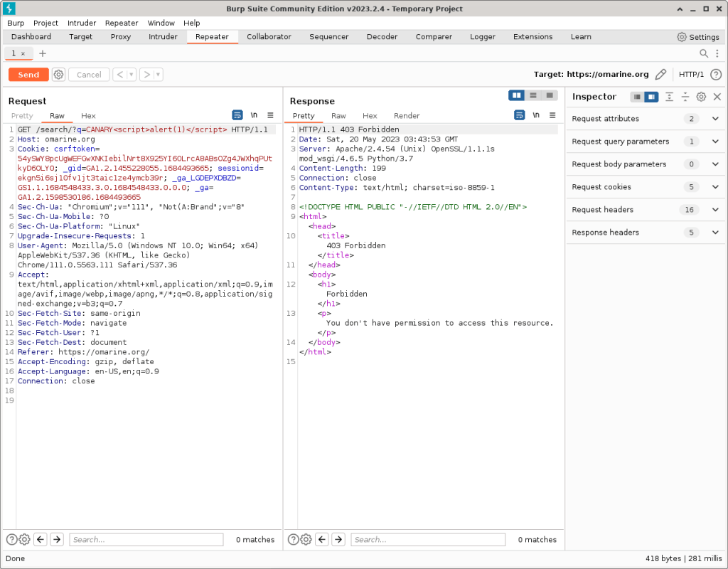This screenshot has width=728, height=569.
Task: Click the help icon beside HTTP/1
Action: click(x=716, y=75)
